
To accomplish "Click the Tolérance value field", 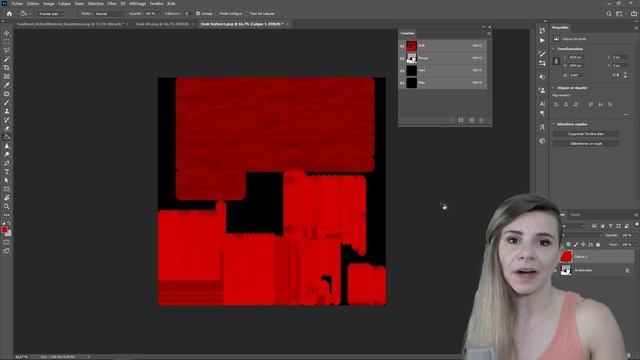I will [x=187, y=13].
